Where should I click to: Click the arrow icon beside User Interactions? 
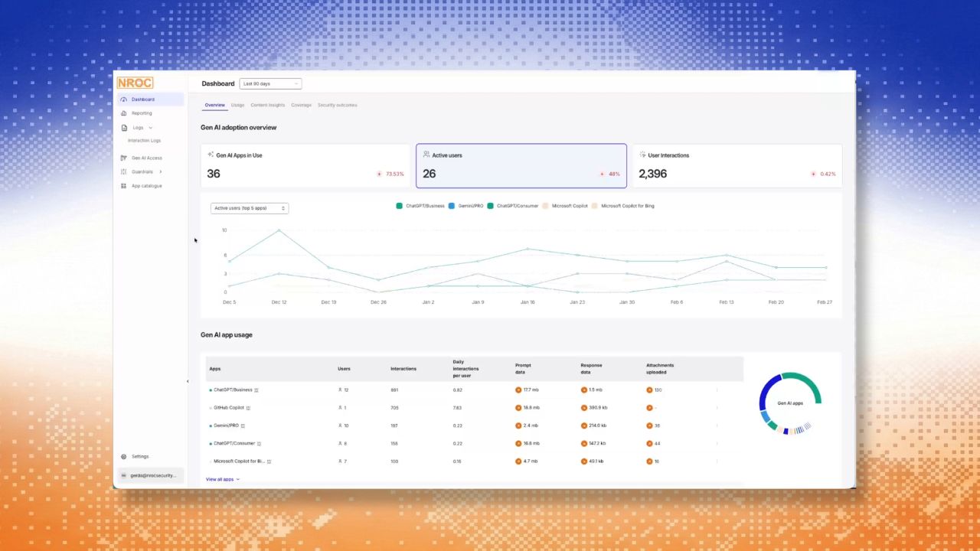point(642,155)
